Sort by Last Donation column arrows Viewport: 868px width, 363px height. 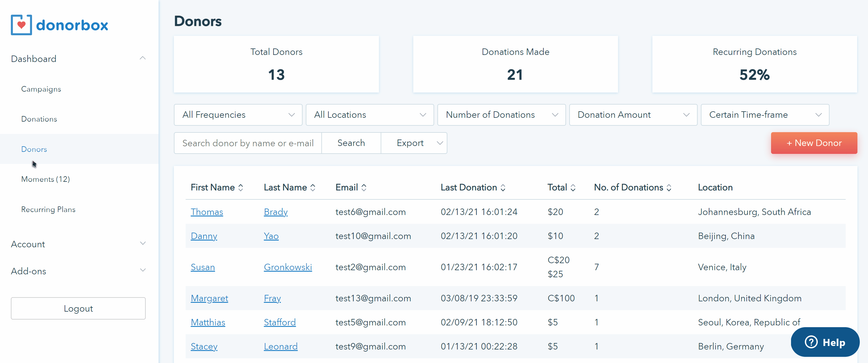click(x=503, y=188)
